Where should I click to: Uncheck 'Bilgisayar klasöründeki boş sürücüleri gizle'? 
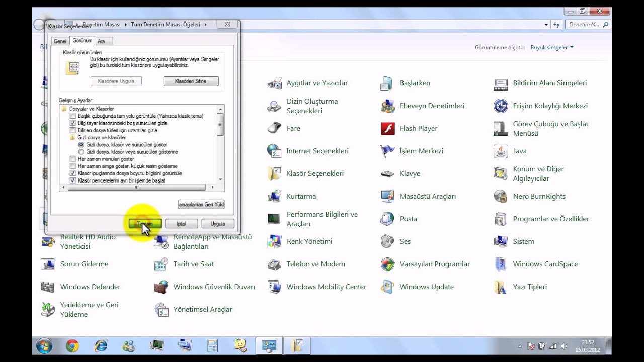point(73,123)
